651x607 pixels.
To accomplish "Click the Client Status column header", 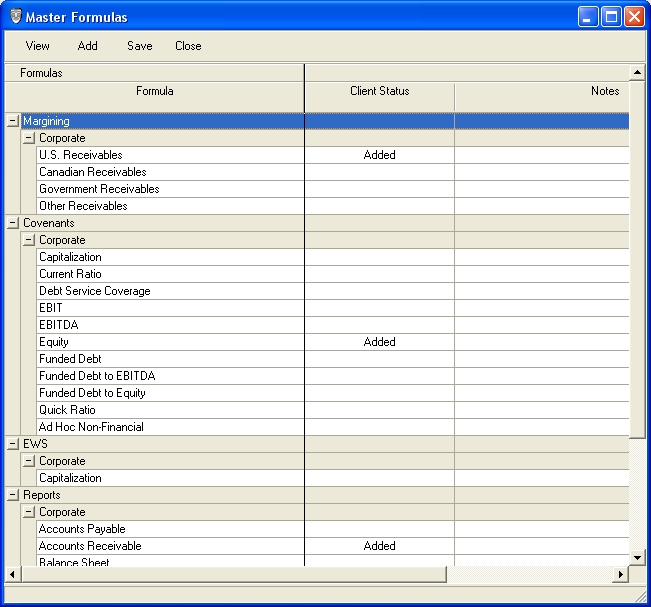I will (379, 97).
